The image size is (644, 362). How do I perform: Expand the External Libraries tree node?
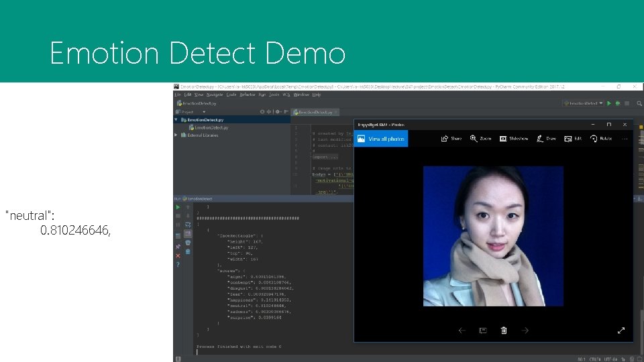tap(176, 135)
